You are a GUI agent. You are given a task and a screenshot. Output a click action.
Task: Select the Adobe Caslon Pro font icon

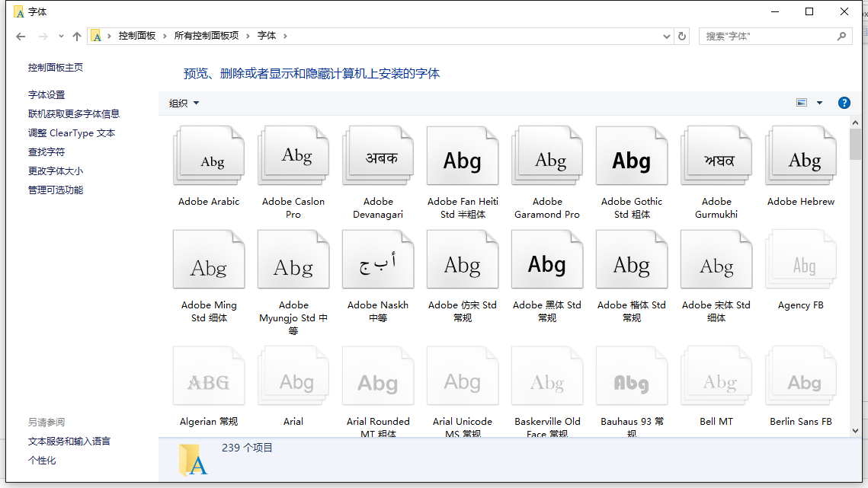tap(293, 155)
